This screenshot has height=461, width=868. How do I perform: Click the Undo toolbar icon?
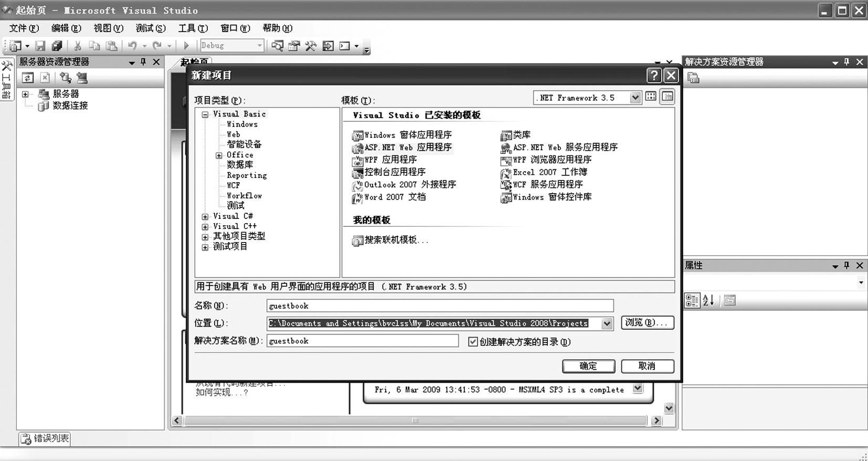pyautogui.click(x=132, y=46)
